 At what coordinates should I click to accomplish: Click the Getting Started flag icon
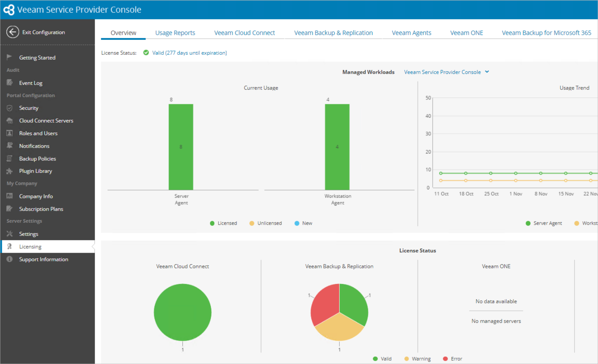[x=9, y=57]
